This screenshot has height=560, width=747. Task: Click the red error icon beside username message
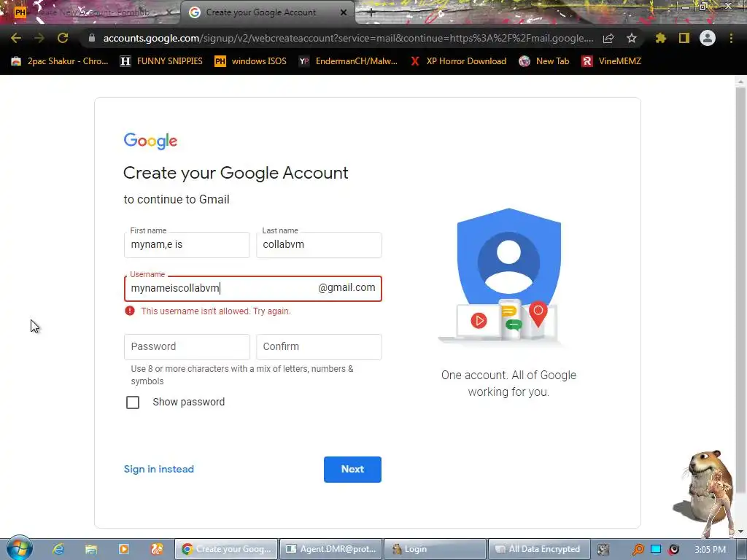[130, 311]
